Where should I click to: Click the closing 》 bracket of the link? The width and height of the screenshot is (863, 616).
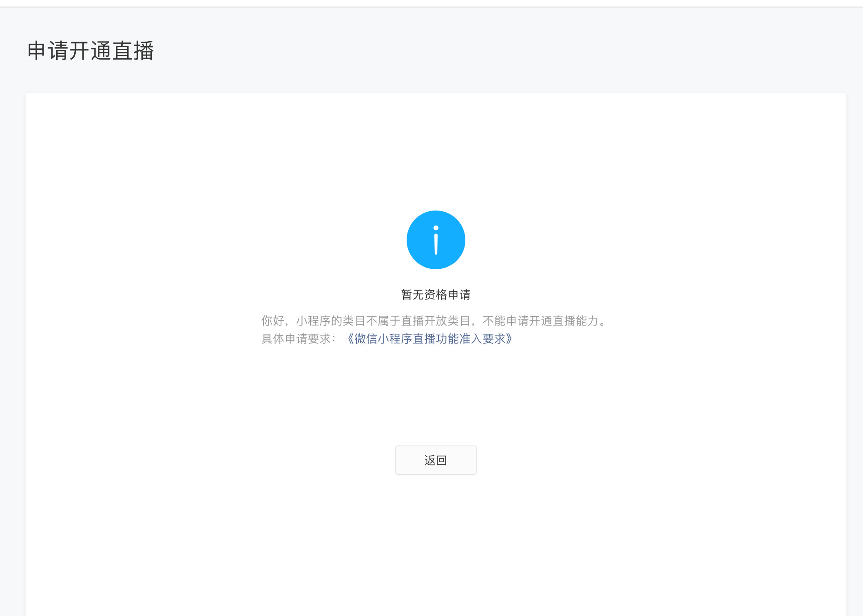(x=509, y=339)
